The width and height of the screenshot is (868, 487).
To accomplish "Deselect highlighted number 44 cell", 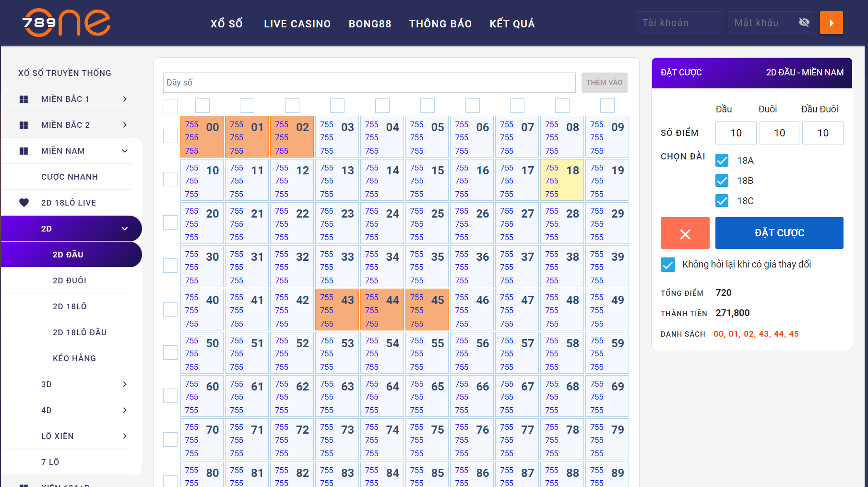I will 382,310.
